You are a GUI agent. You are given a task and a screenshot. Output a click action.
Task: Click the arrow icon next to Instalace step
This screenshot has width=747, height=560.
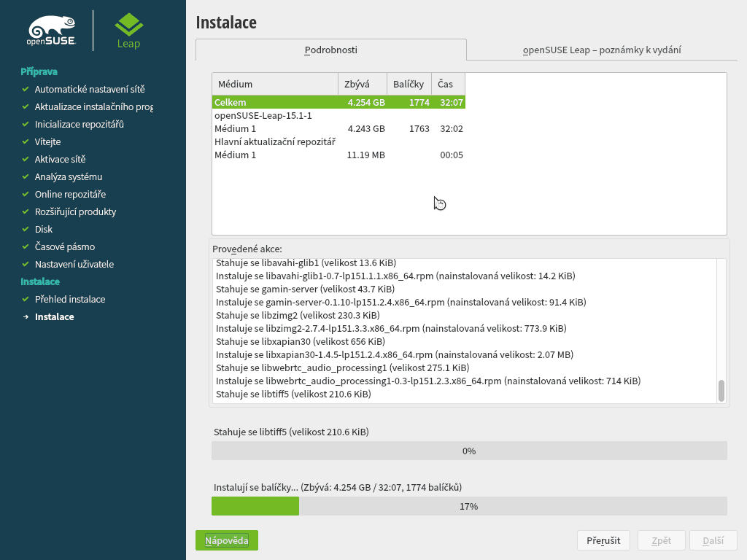26,316
